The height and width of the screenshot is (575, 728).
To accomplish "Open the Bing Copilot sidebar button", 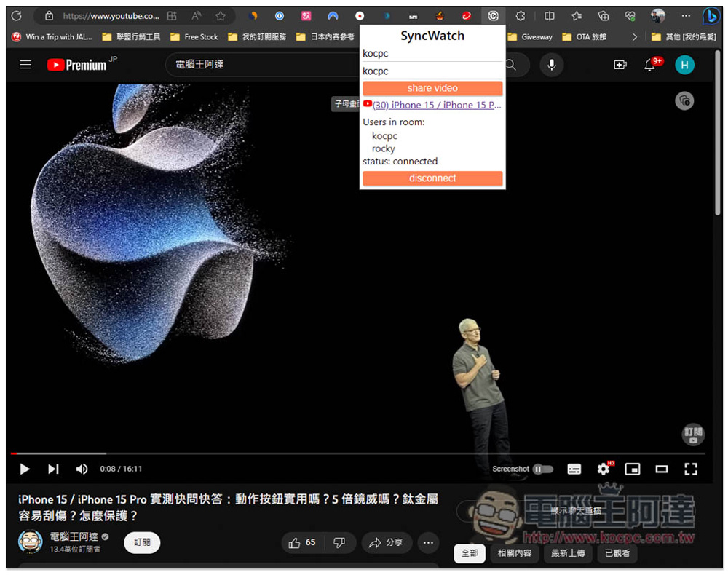I will point(711,16).
